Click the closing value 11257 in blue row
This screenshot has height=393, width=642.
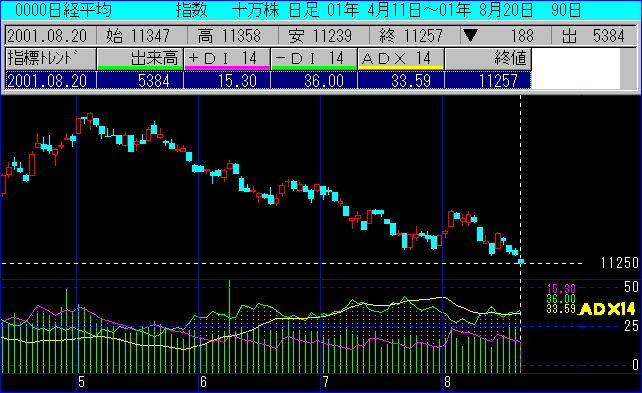pyautogui.click(x=488, y=80)
